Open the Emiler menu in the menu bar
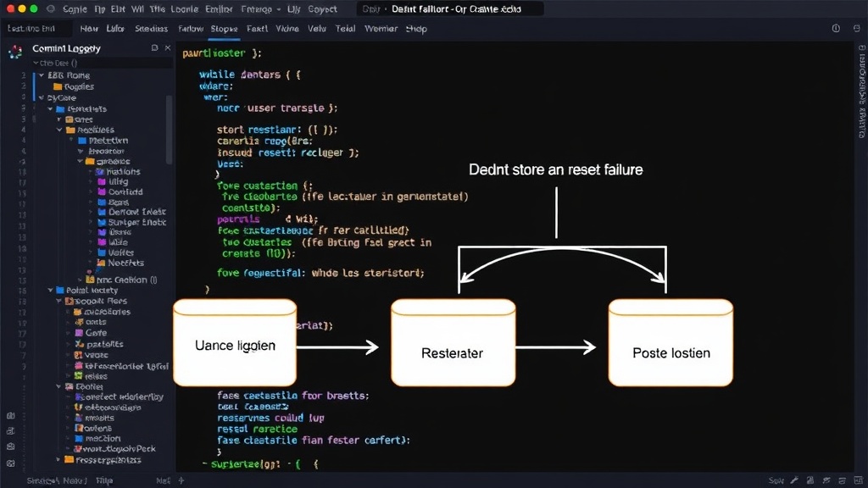The height and width of the screenshot is (488, 868). pos(219,8)
